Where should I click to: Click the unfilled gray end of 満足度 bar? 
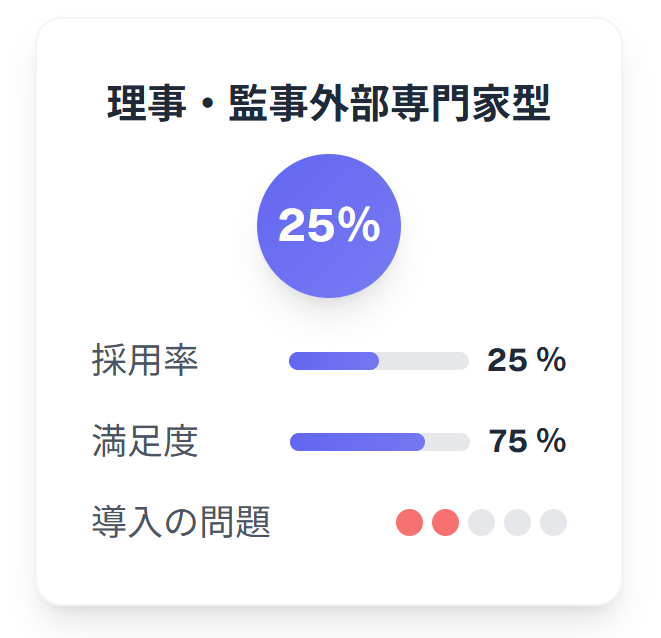tap(448, 442)
